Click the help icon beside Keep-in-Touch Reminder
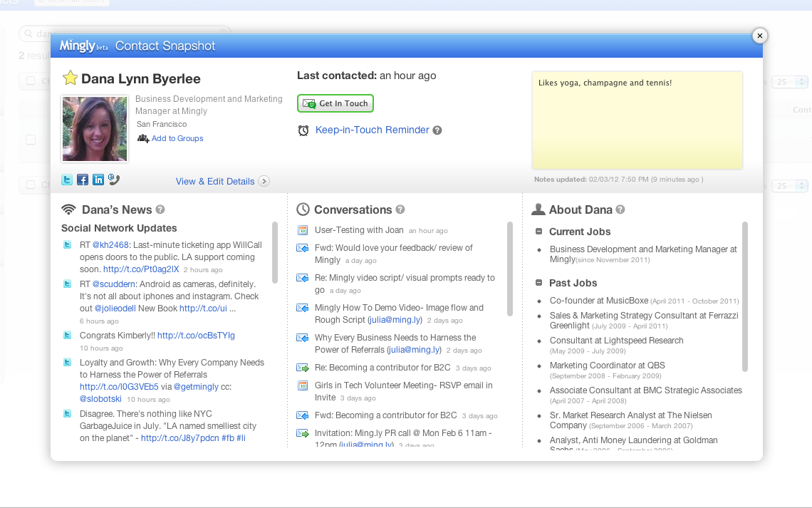 [x=437, y=130]
